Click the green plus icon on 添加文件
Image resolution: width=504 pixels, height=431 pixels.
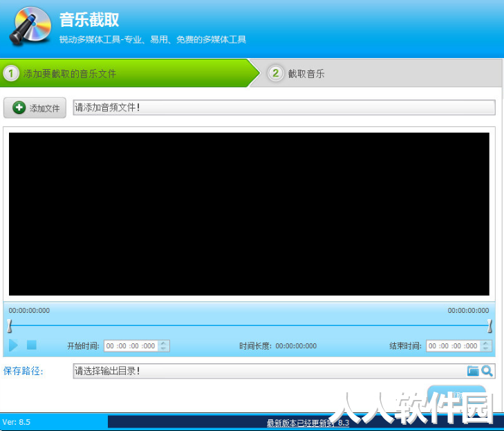coord(19,108)
